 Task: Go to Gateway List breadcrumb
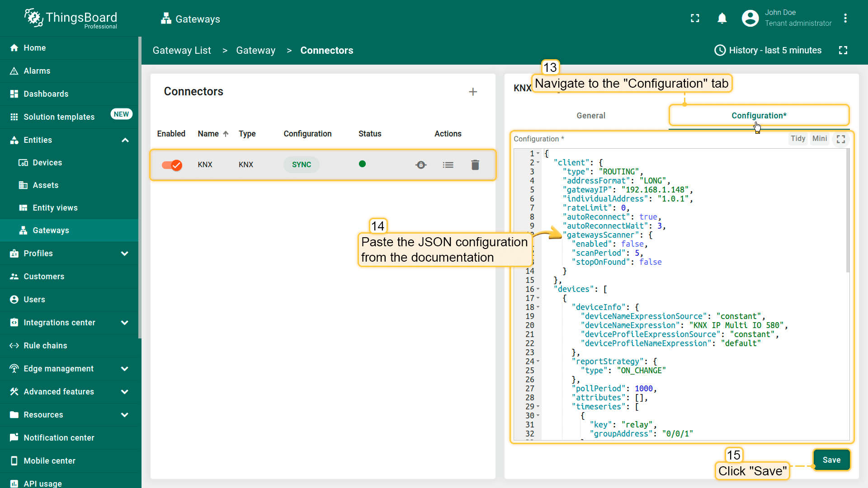coord(182,50)
